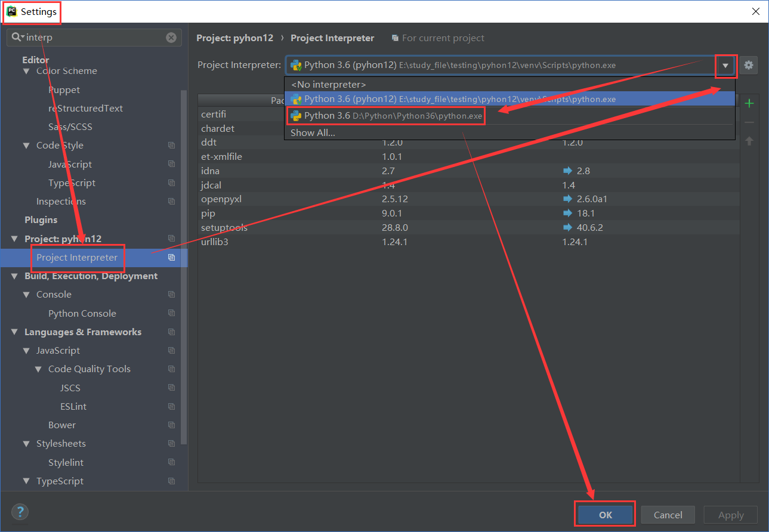The height and width of the screenshot is (532, 769).
Task: Choose the No interpreter option
Action: [328, 85]
